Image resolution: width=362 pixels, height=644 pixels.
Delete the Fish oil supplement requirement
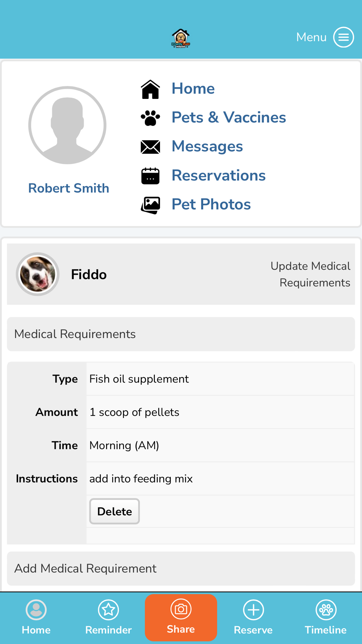click(114, 511)
